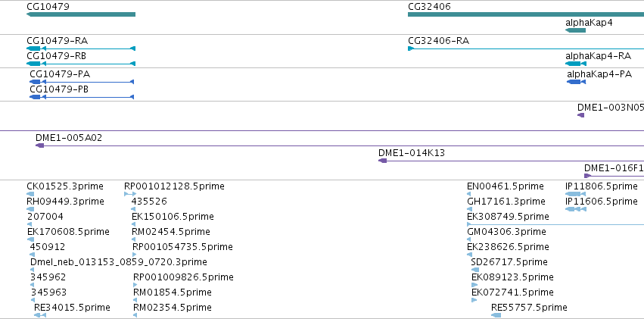Click the Dmel_neb_013153_0859_0720.3prime label
The width and height of the screenshot is (644, 319).
click(x=119, y=262)
